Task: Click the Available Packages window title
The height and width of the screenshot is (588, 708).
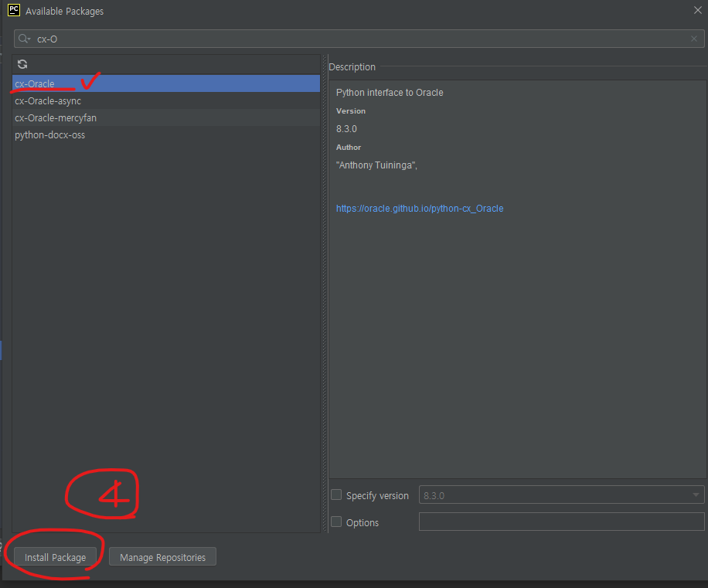Action: tap(65, 12)
